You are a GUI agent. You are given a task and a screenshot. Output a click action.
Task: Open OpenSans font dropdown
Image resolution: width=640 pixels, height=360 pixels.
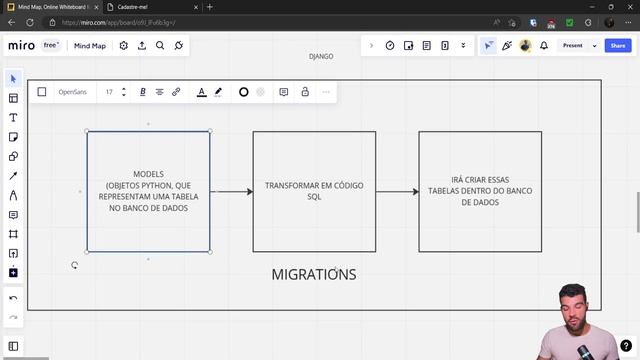[x=73, y=92]
